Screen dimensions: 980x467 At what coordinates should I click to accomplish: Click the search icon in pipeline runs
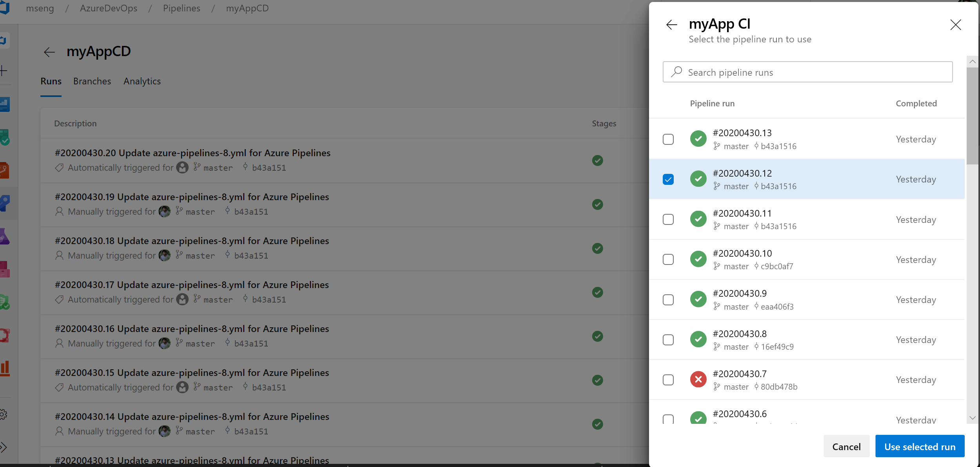[x=677, y=72]
